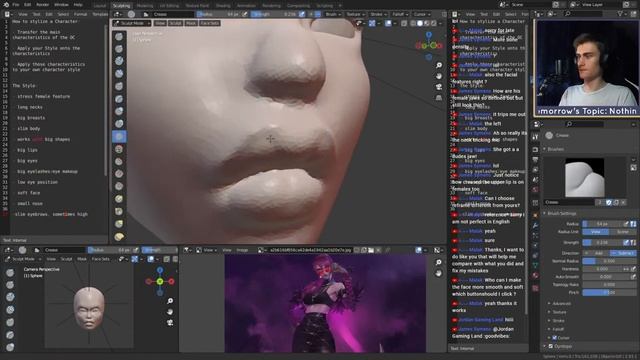Add a new workspace with plus tab

click(340, 6)
